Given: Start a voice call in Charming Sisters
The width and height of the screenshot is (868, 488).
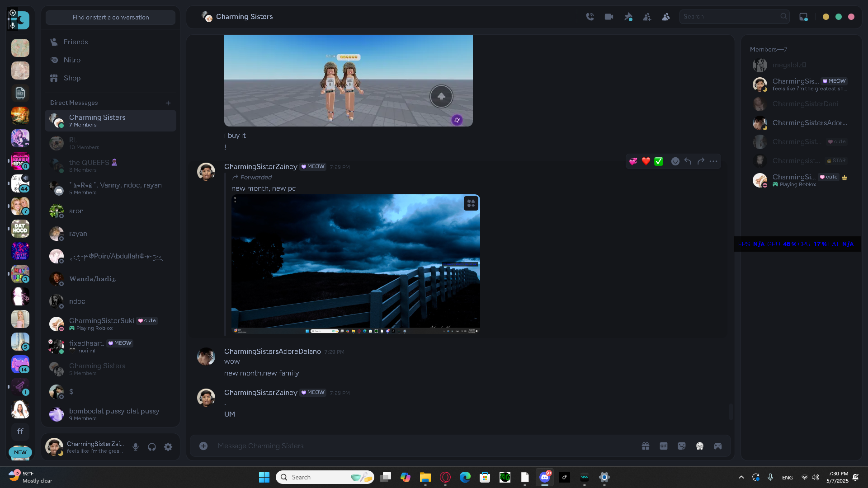Looking at the screenshot, I should click(x=590, y=17).
